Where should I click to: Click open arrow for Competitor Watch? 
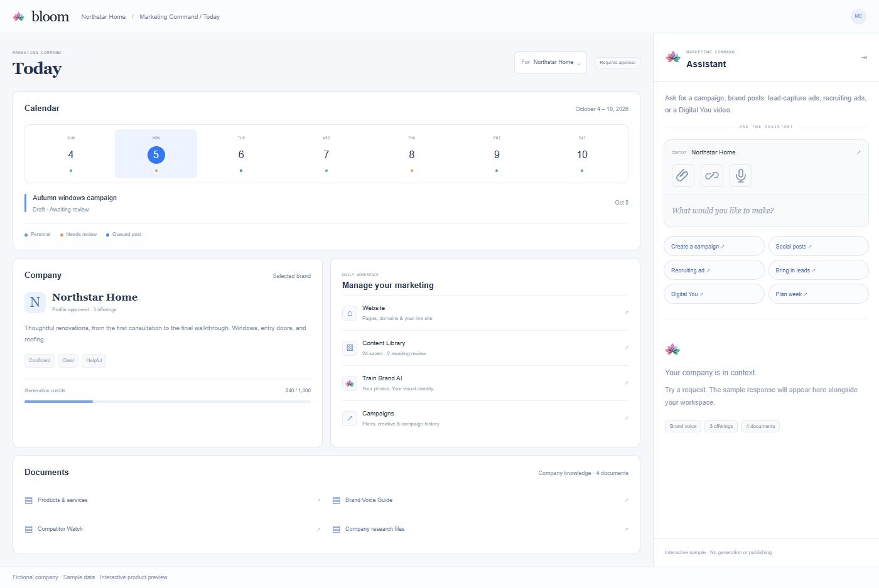(318, 529)
